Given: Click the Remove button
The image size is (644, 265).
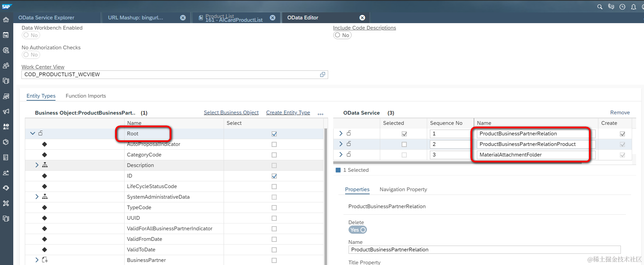Looking at the screenshot, I should 620,113.
